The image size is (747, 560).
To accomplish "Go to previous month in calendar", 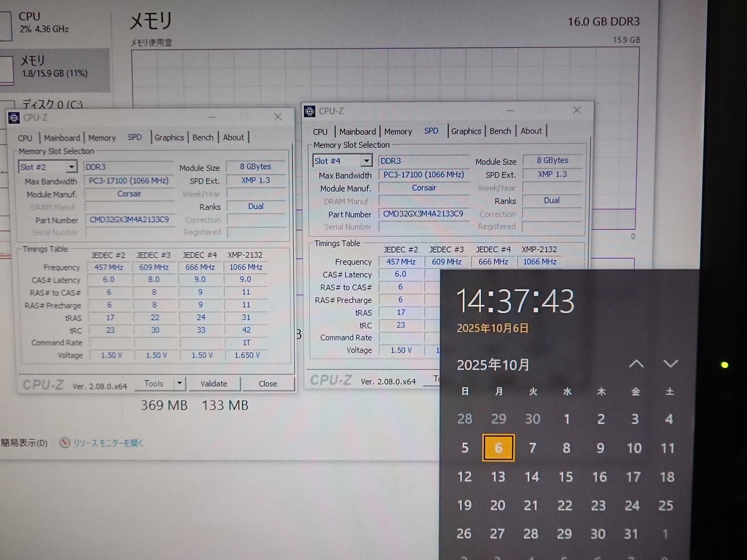I will [636, 364].
